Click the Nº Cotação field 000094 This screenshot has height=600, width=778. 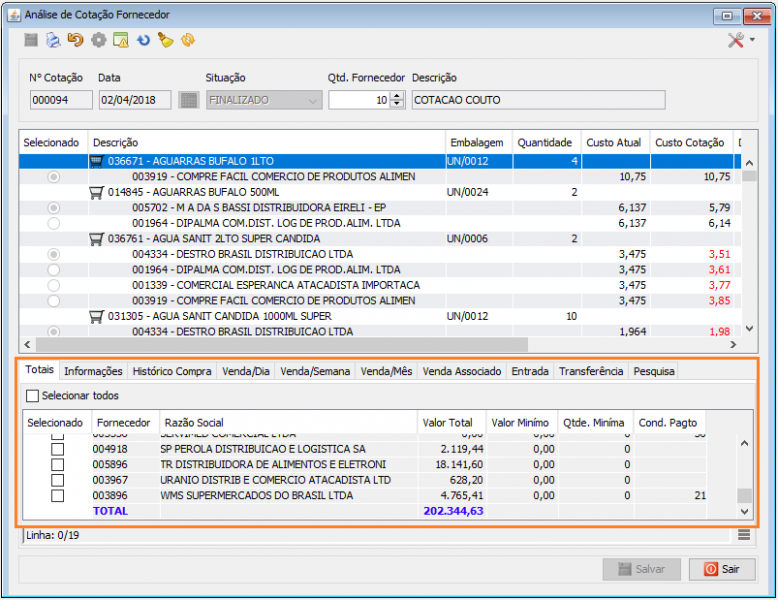tap(61, 100)
